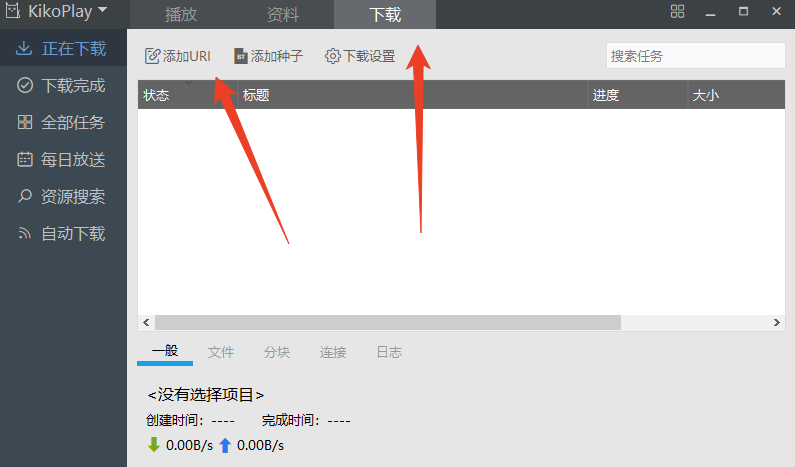
Task: Click the 搜索任务 search field
Action: (x=696, y=56)
